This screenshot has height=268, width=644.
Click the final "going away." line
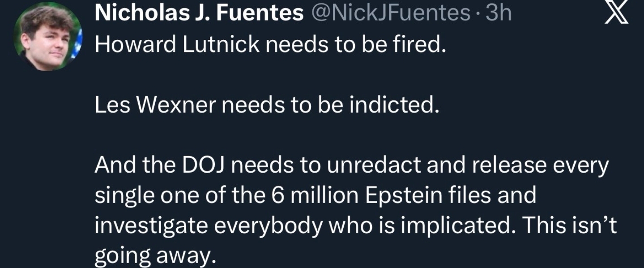point(152,255)
